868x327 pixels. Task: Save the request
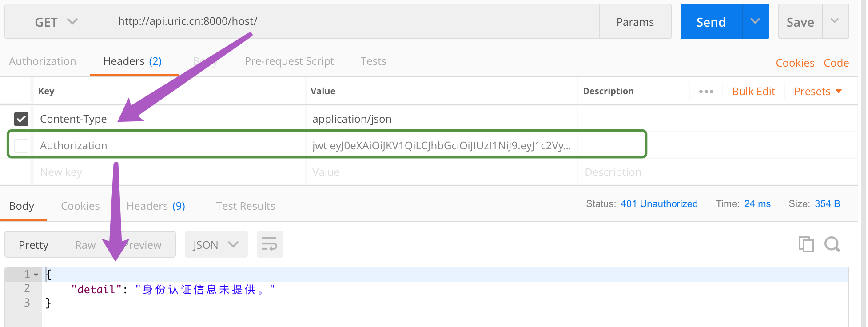coord(800,22)
